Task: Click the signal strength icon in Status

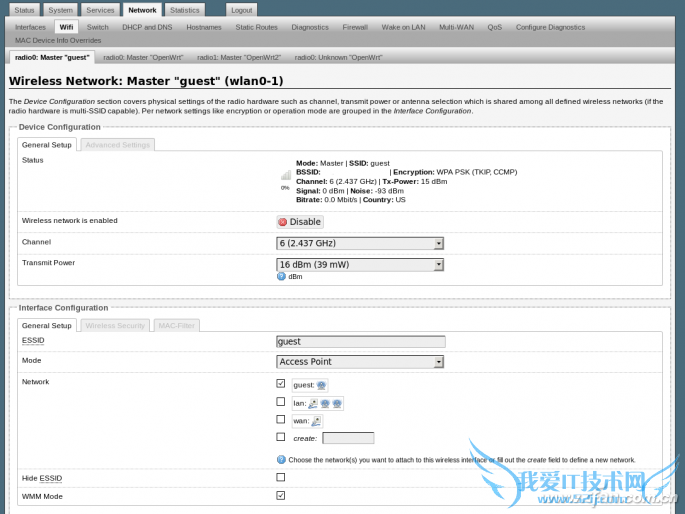Action: [286, 176]
